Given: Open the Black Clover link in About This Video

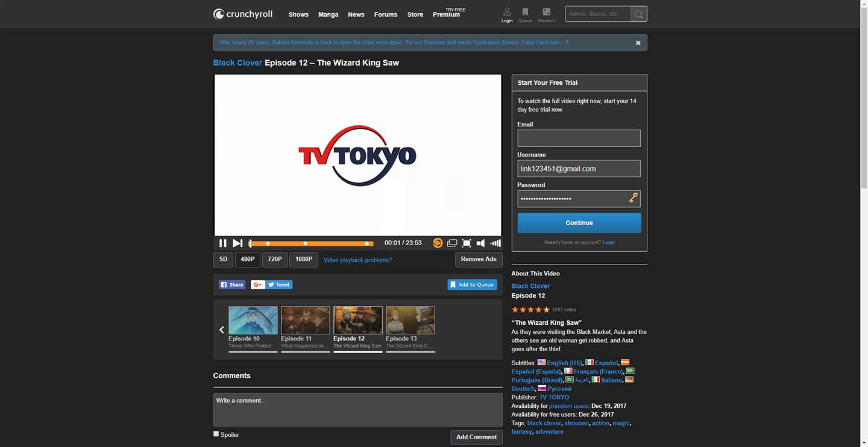Looking at the screenshot, I should pos(530,286).
